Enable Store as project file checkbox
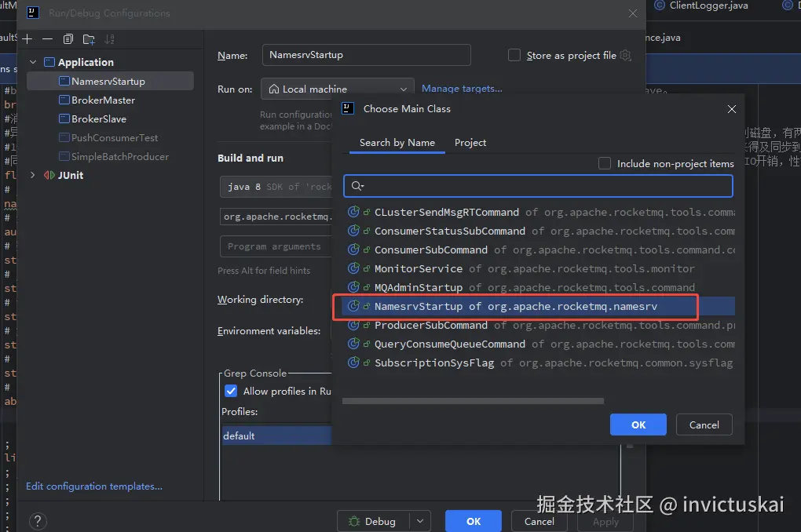The width and height of the screenshot is (801, 532). [x=514, y=55]
